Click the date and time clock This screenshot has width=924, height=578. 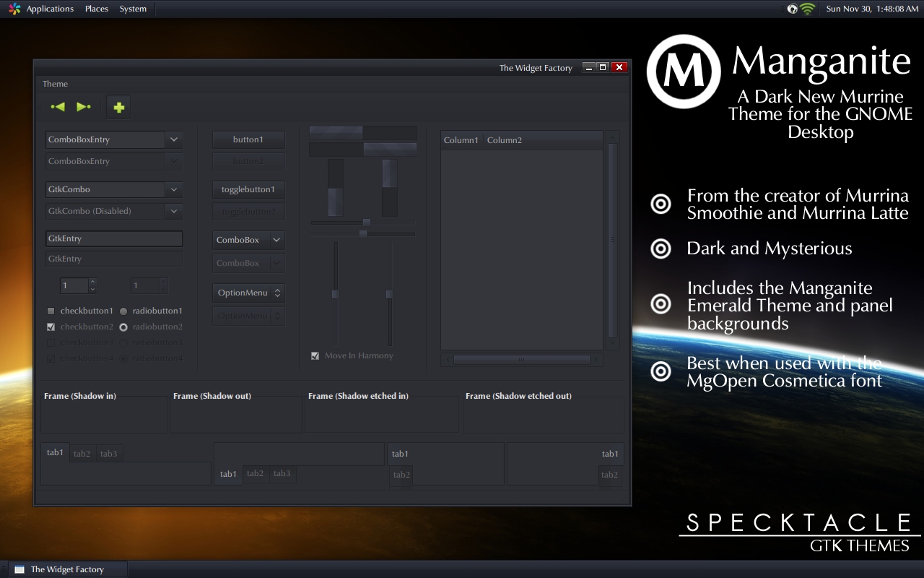coord(872,9)
